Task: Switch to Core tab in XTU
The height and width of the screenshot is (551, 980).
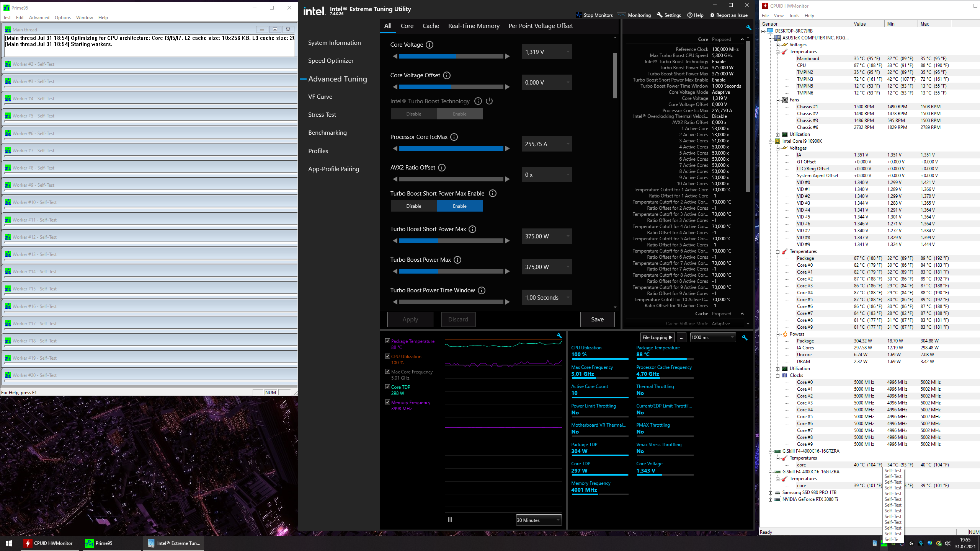Action: (407, 26)
